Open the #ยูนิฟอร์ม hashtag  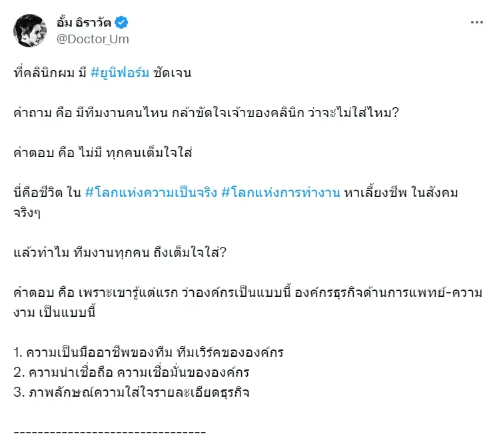point(120,73)
